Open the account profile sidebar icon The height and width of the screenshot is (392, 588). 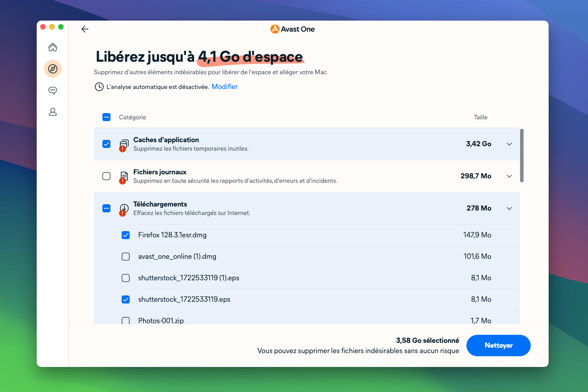click(53, 112)
